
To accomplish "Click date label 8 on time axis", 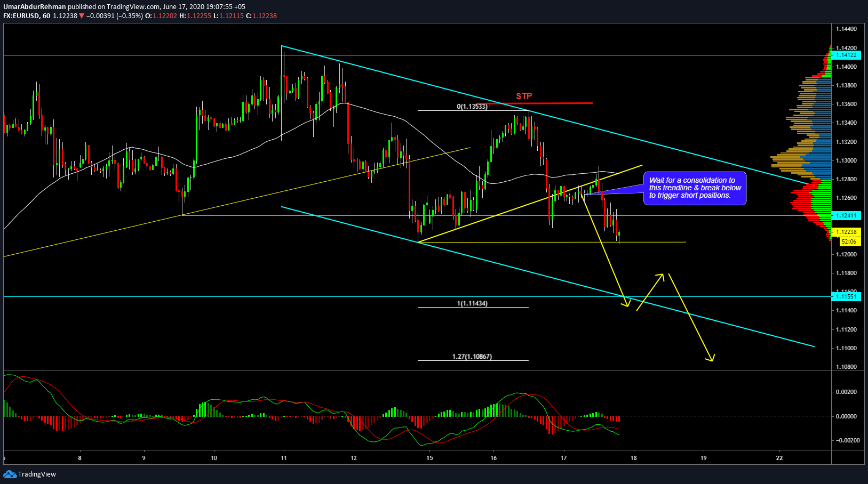I will click(x=80, y=458).
